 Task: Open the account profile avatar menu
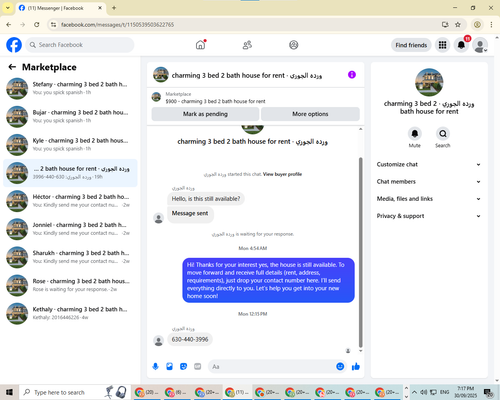click(480, 45)
